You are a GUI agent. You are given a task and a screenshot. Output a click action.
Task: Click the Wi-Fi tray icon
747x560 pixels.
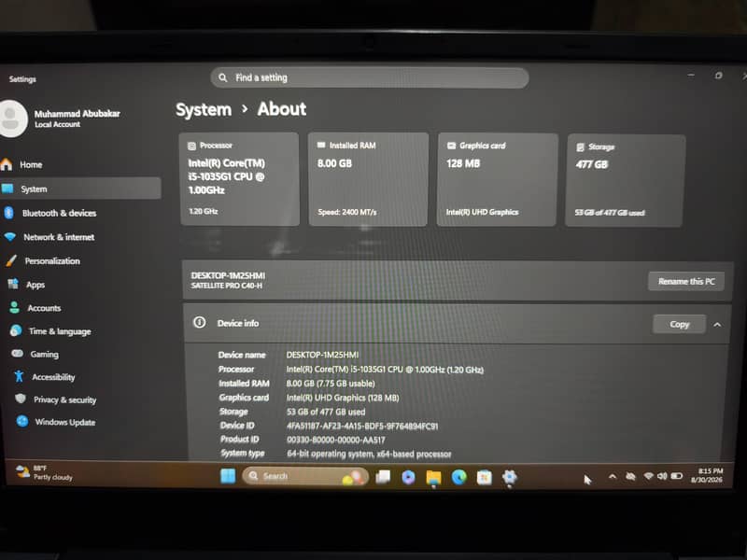(648, 476)
